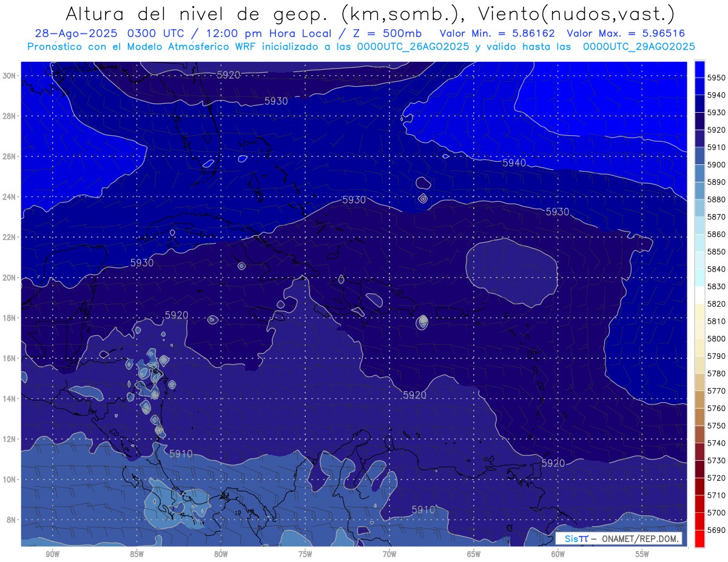Click the 85W longitude axis label
Screen dimensions: 728x562
[136, 554]
